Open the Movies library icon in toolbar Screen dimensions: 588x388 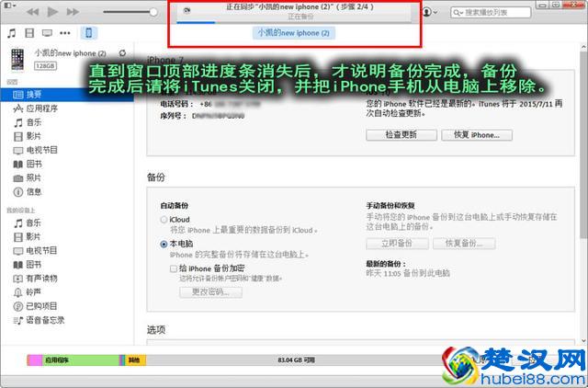[29, 33]
